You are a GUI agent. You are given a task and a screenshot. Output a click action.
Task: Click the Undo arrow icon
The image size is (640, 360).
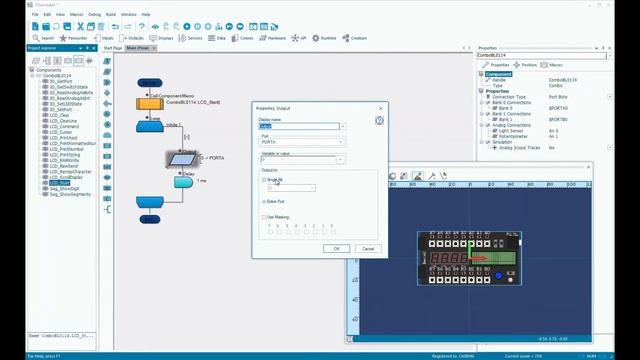coord(116,27)
